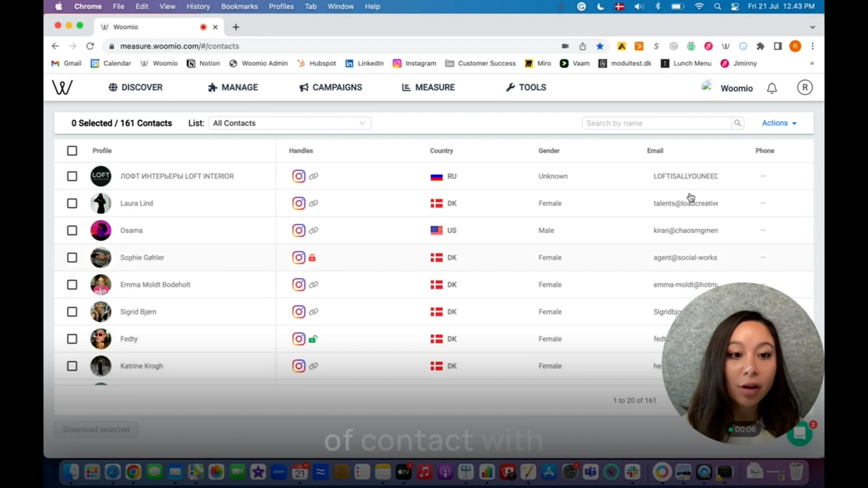Select the checkbox next to Emma Moldt Bodeholt

[x=72, y=285]
